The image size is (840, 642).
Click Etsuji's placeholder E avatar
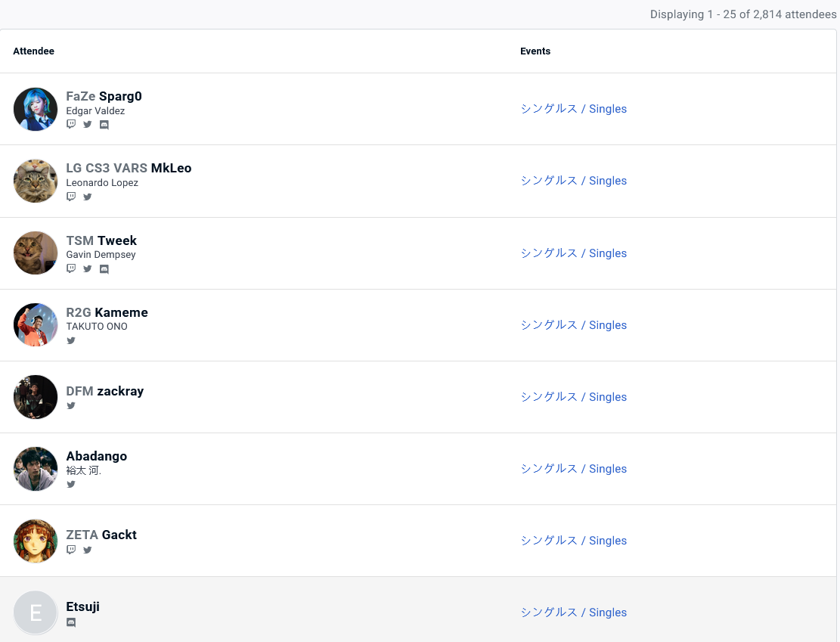click(36, 613)
